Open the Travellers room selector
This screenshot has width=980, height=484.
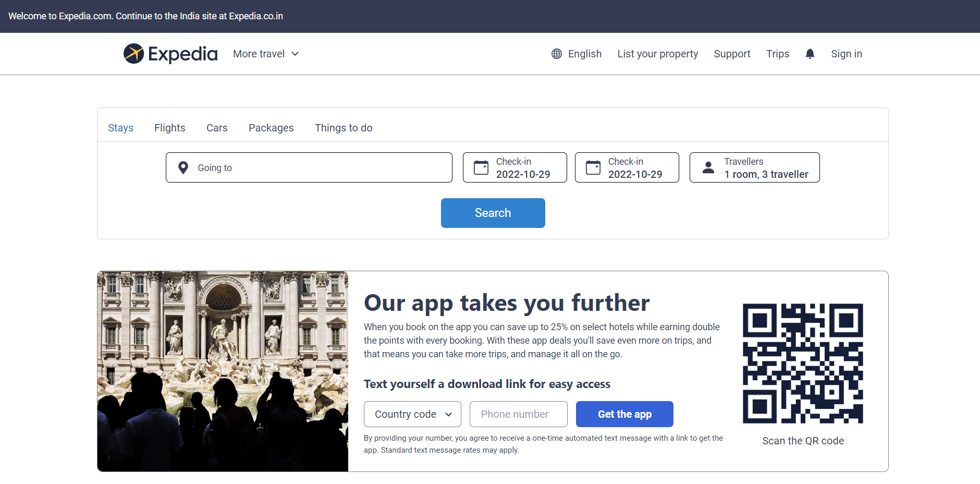tap(754, 167)
